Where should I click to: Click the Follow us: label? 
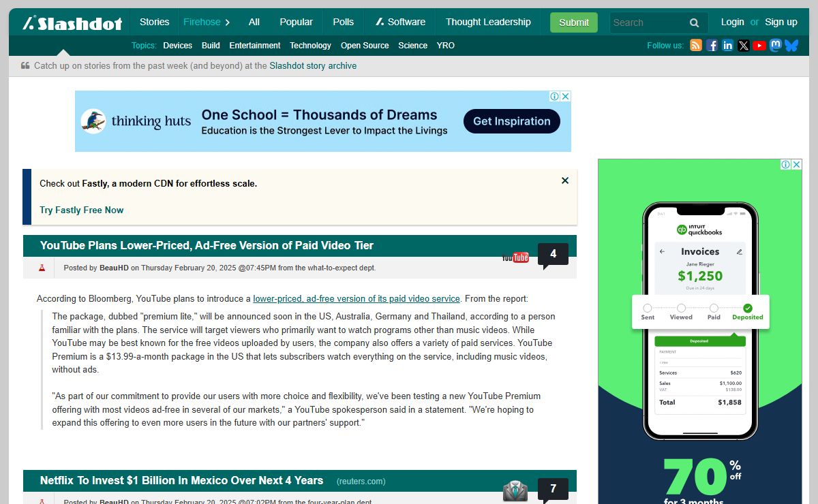point(665,46)
